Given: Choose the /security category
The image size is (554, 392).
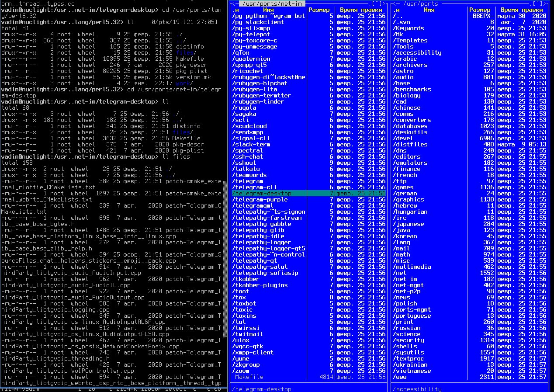Looking at the screenshot, I should click(x=470, y=340).
